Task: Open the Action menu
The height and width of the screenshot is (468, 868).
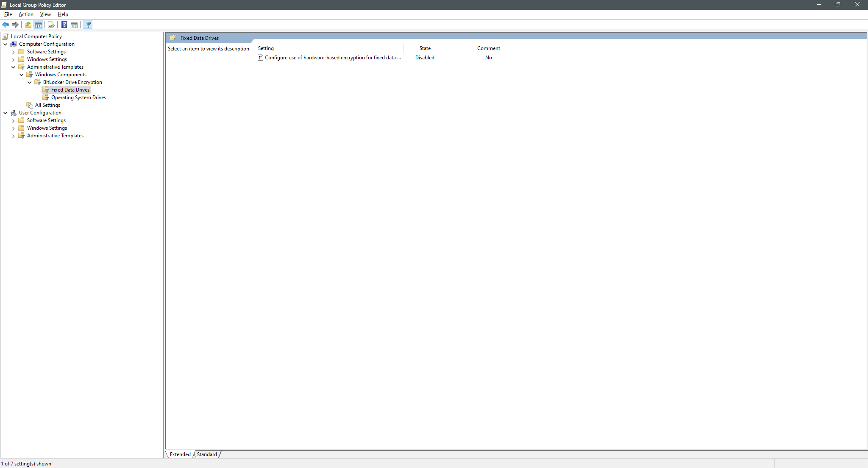Action: click(26, 14)
